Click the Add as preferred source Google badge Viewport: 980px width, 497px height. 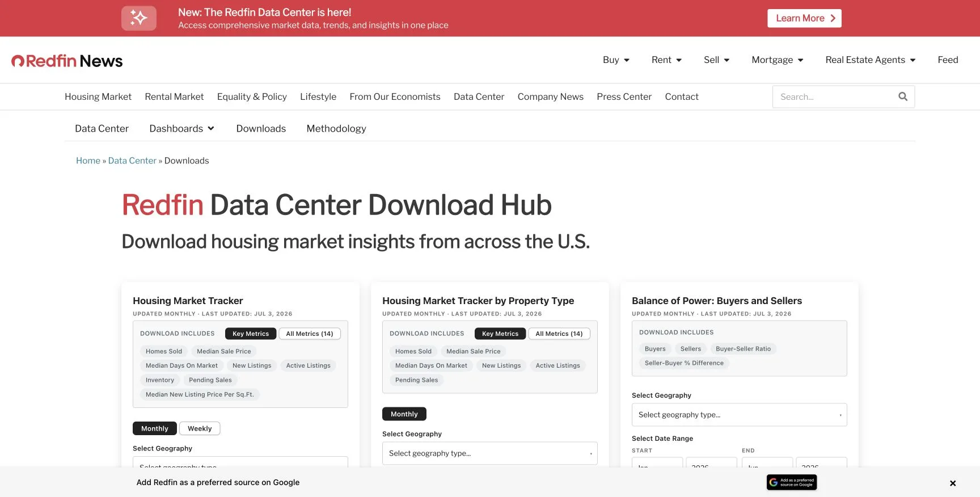pos(792,482)
